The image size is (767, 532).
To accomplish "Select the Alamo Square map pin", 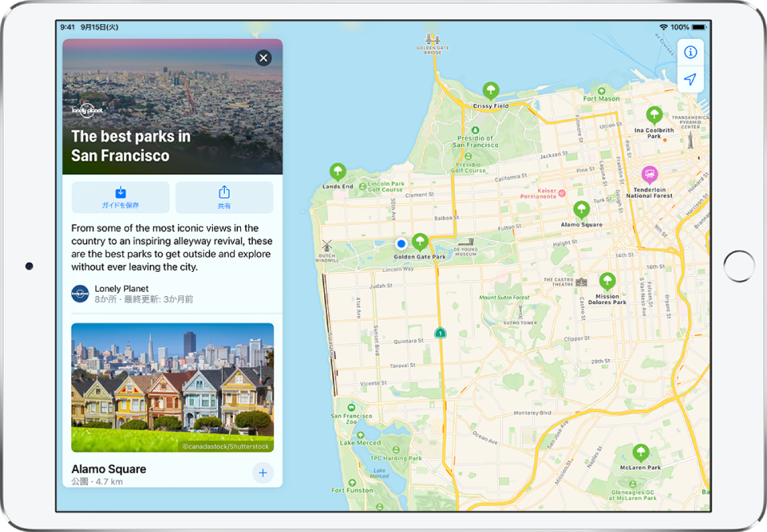I will point(581,210).
